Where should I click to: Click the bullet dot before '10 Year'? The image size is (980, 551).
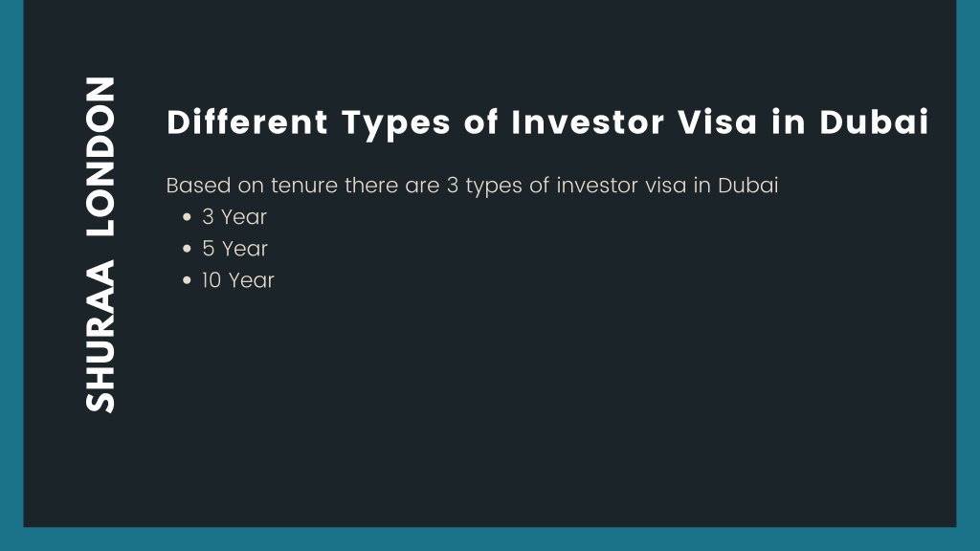tap(187, 280)
